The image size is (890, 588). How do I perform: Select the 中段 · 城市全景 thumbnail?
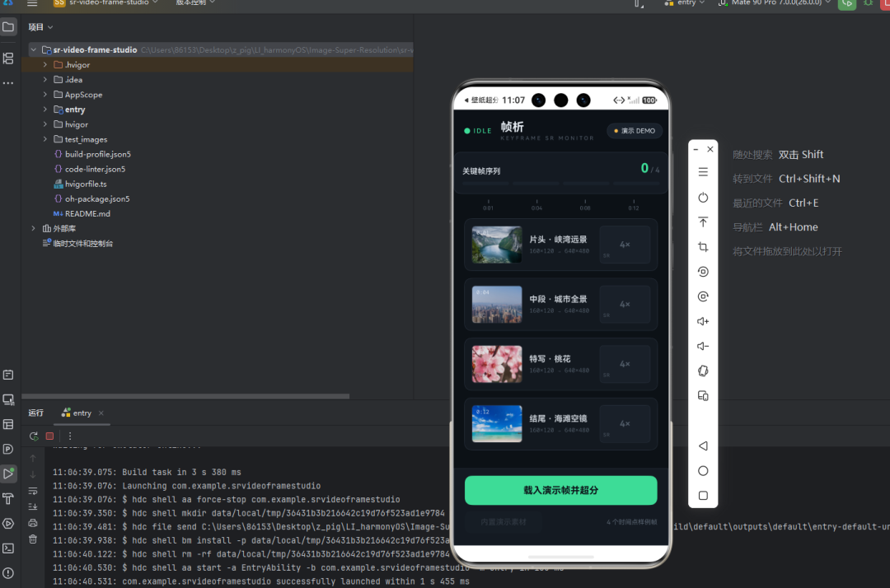click(497, 305)
